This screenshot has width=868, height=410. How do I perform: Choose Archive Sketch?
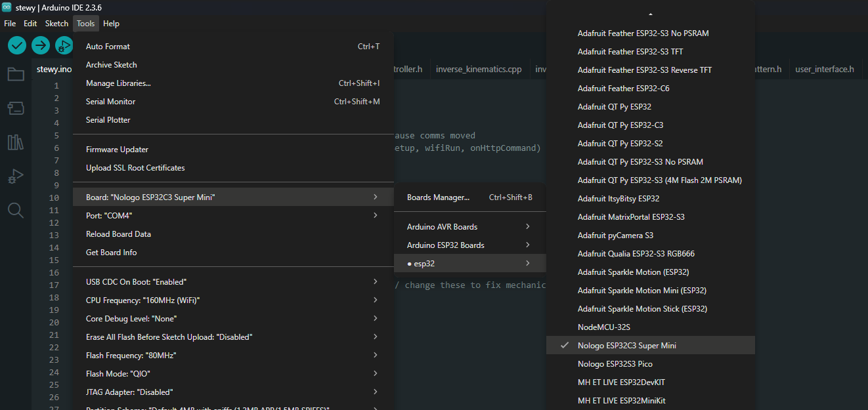pos(233,65)
